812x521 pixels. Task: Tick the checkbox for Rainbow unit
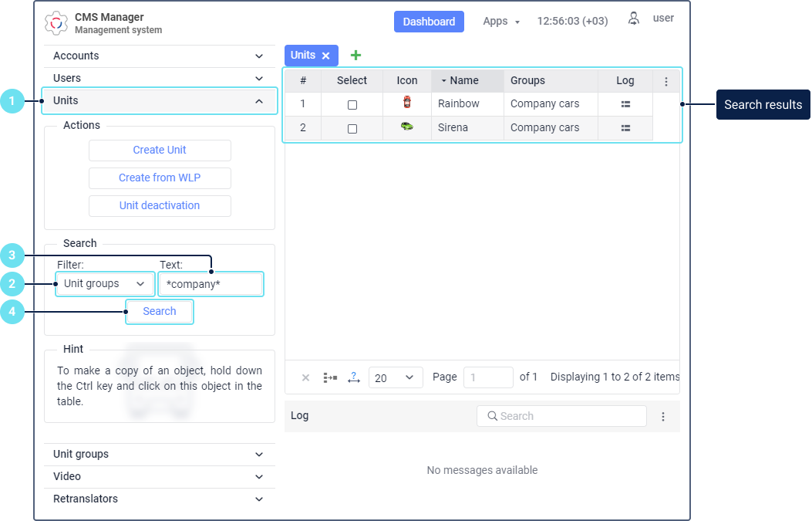352,105
